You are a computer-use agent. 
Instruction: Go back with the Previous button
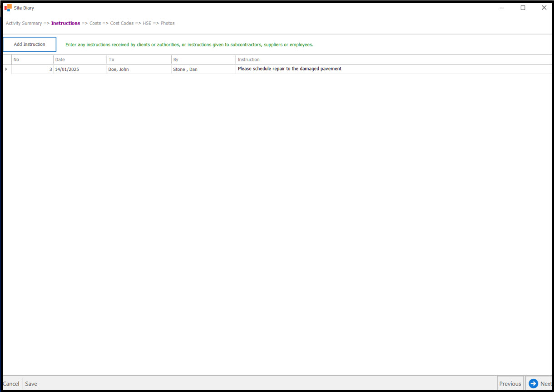click(510, 384)
